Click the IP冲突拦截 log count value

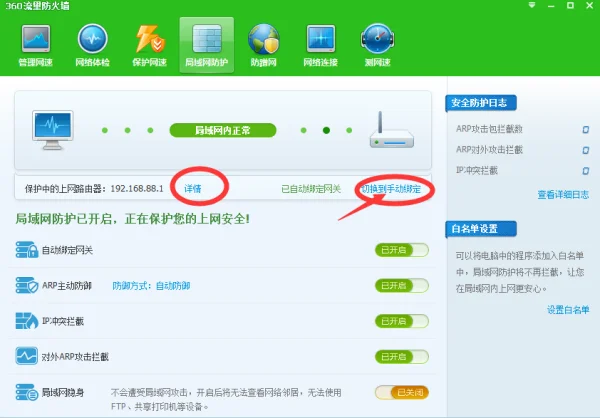click(x=585, y=171)
